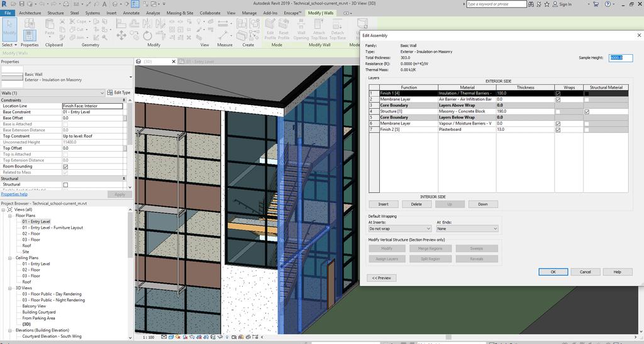Close the {3D} view tab
This screenshot has width=644, height=344.
(x=174, y=62)
